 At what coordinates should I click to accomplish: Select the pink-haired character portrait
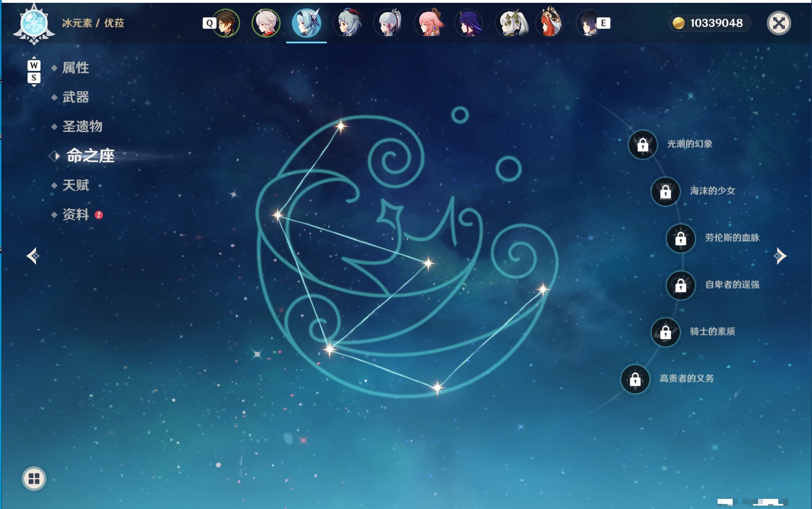(429, 23)
